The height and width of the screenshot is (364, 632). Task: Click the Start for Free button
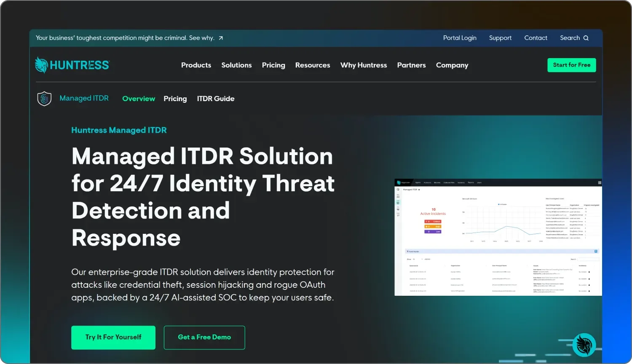tap(572, 65)
